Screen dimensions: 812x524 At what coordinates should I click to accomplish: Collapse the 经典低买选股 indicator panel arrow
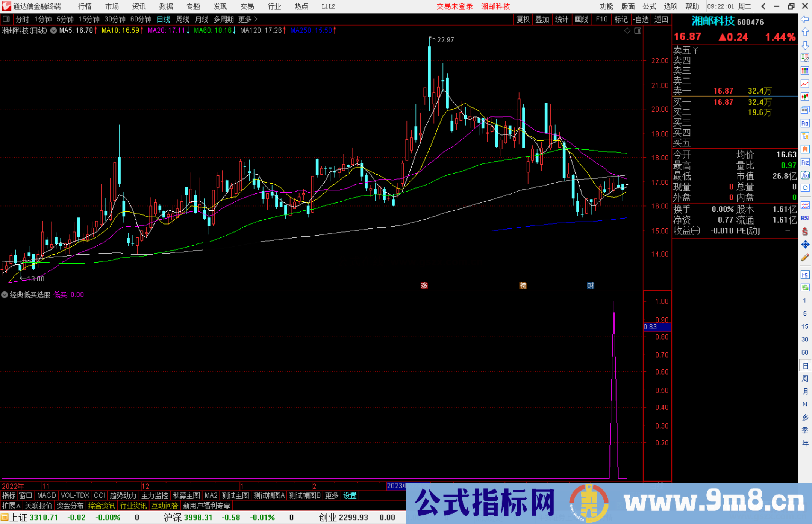click(x=5, y=295)
